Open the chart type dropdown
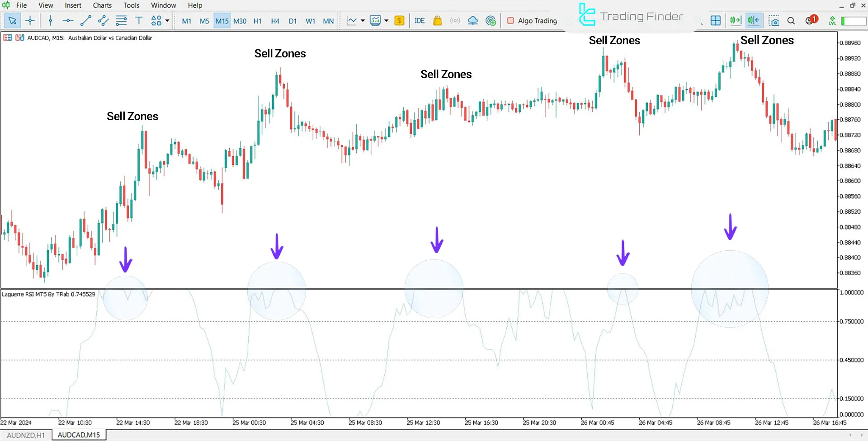The height and width of the screenshot is (441, 868). 362,20
